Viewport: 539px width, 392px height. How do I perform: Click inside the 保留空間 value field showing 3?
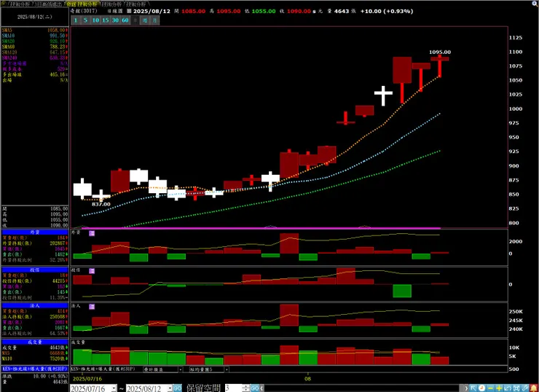tap(233, 388)
